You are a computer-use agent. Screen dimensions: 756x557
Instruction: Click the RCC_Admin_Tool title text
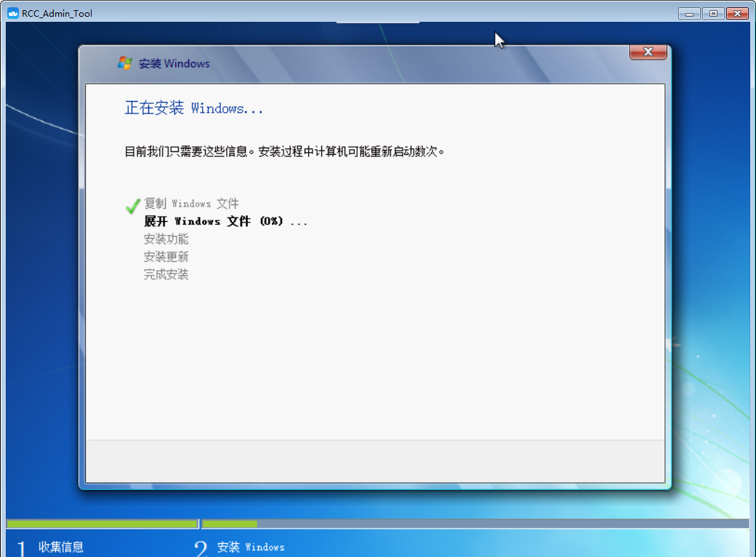57,14
